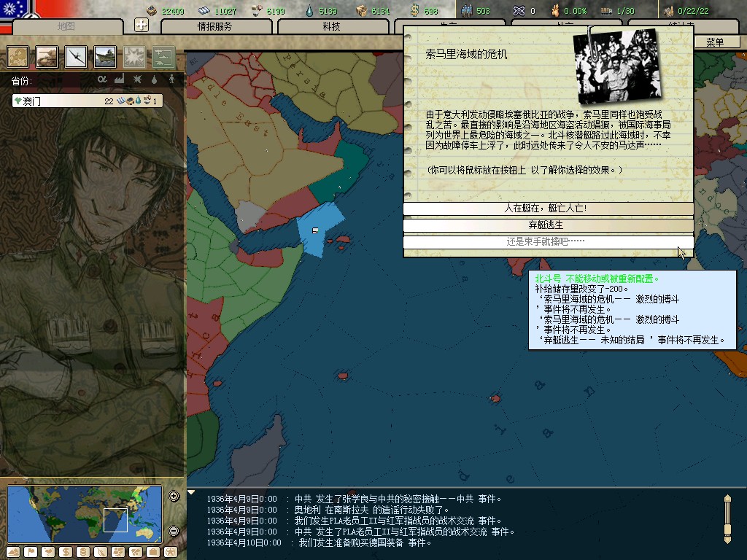
Task: Select area map mode icon
Action: pos(136,553)
